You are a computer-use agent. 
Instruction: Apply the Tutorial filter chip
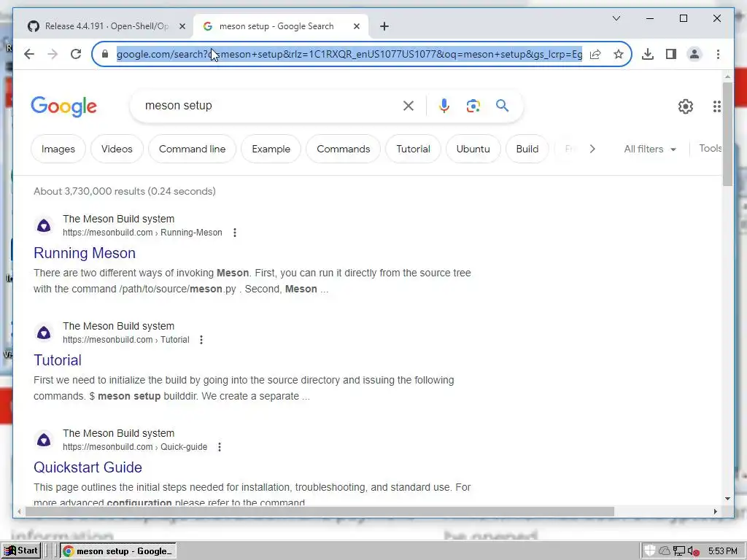(413, 149)
